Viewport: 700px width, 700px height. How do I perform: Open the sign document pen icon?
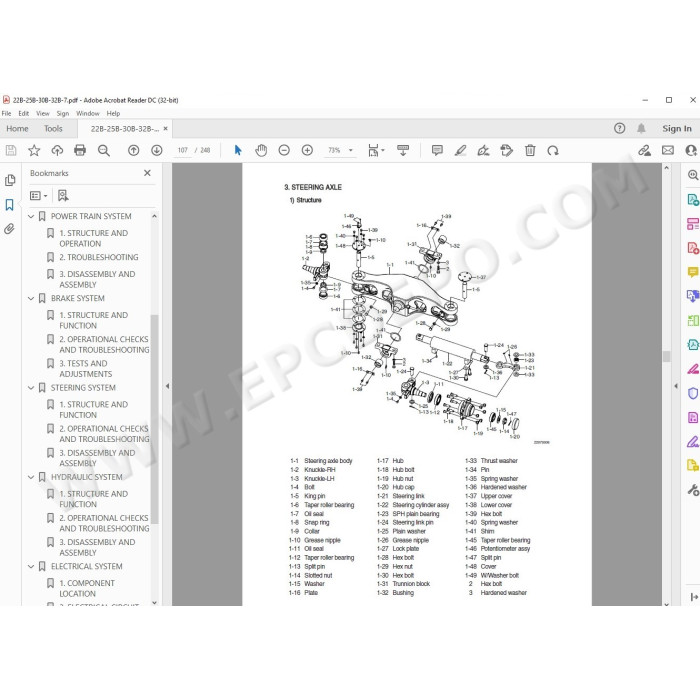(483, 150)
